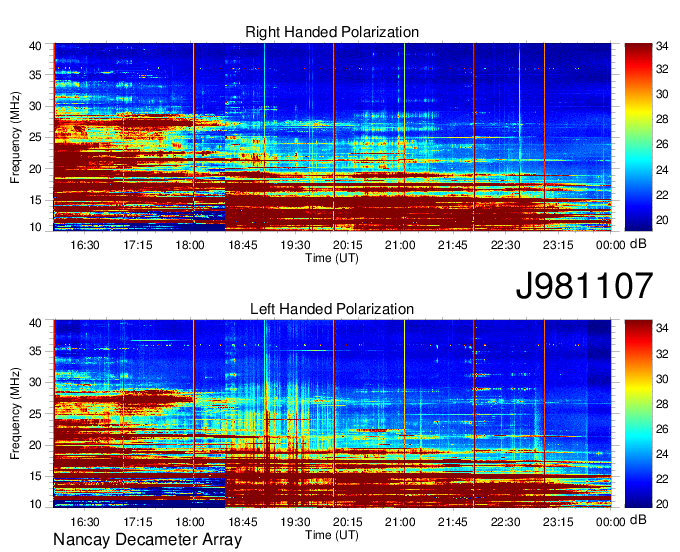Viewport: 680px width, 552px height.
Task: Click the 19:30 time tick under Left Handed plot
Action: tap(295, 522)
